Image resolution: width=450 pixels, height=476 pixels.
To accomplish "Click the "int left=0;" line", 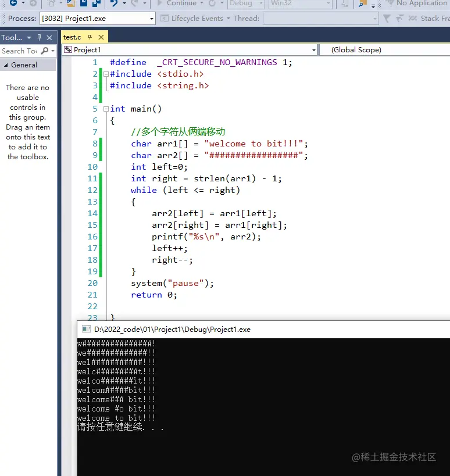I will (159, 167).
